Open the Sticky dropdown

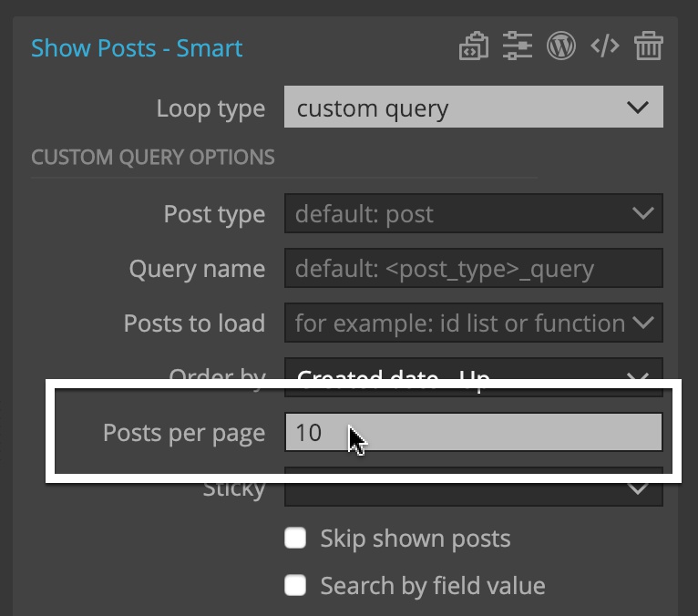pos(474,489)
